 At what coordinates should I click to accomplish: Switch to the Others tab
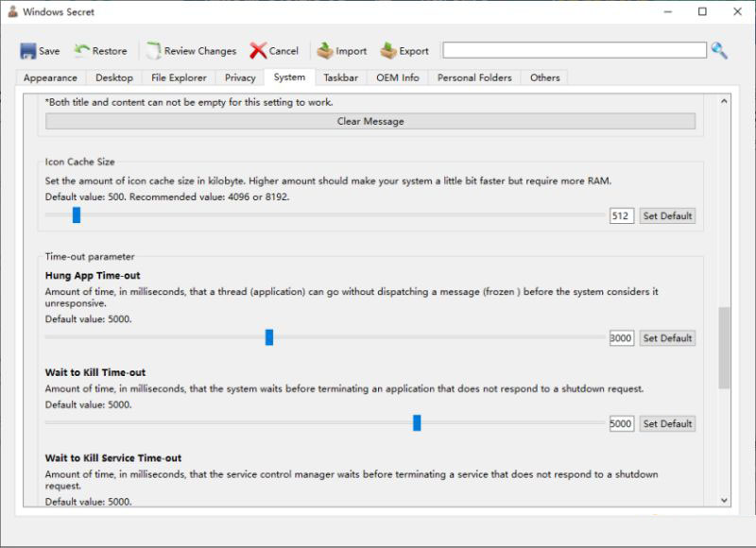(545, 77)
